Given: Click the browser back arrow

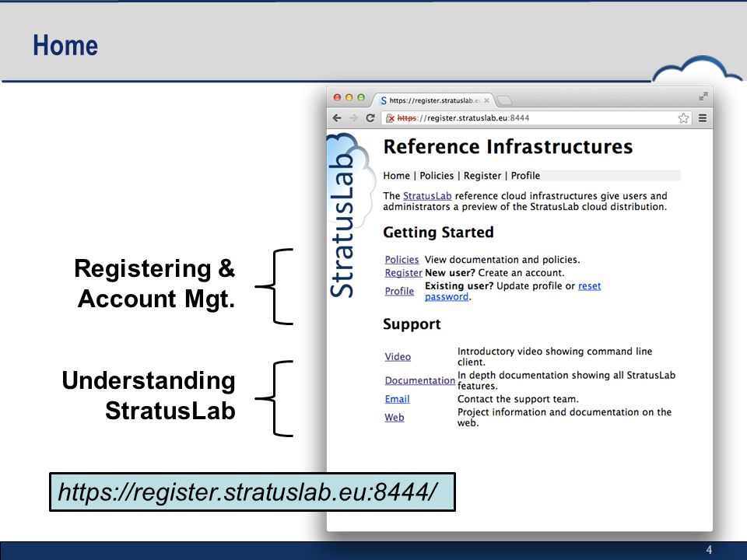Looking at the screenshot, I should [337, 118].
